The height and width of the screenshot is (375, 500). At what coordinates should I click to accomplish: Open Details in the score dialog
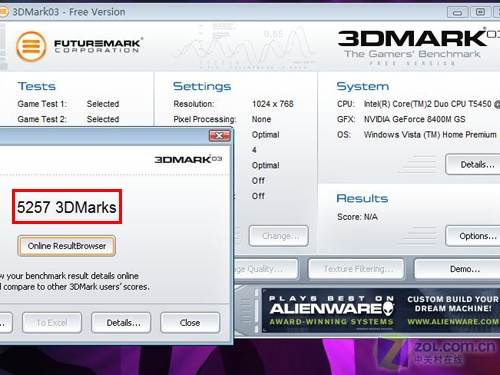coord(121,323)
